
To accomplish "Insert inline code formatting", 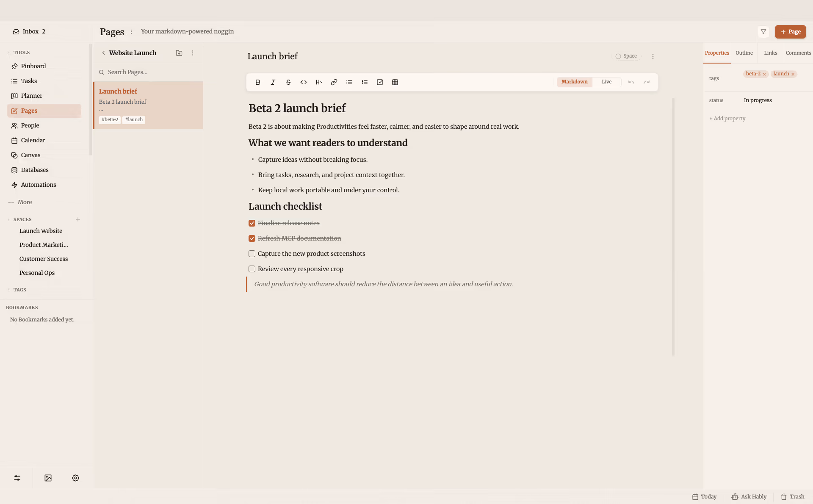I will pos(304,82).
